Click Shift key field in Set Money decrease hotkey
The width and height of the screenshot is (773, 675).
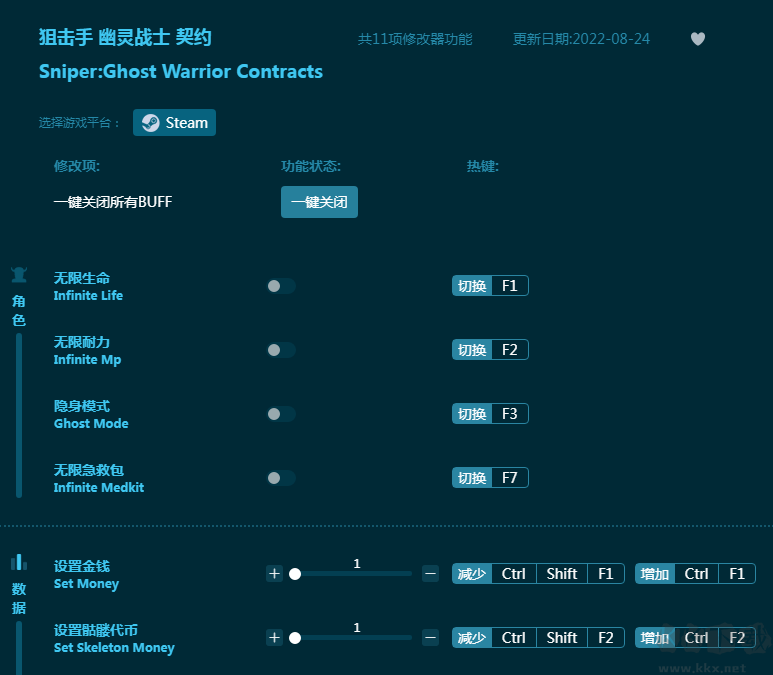tap(562, 573)
